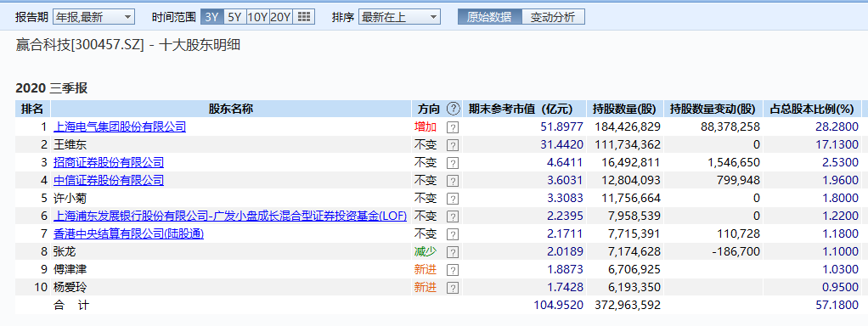Image resolution: width=868 pixels, height=326 pixels.
Task: Click page title 赢合科技[300457.SZ] - 十大股东明细
Action: click(128, 45)
